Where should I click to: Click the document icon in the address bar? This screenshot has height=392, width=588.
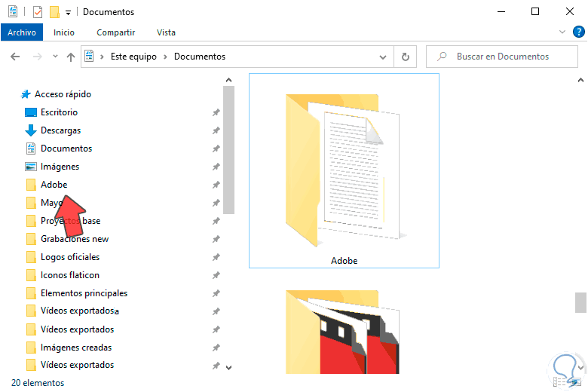click(89, 57)
